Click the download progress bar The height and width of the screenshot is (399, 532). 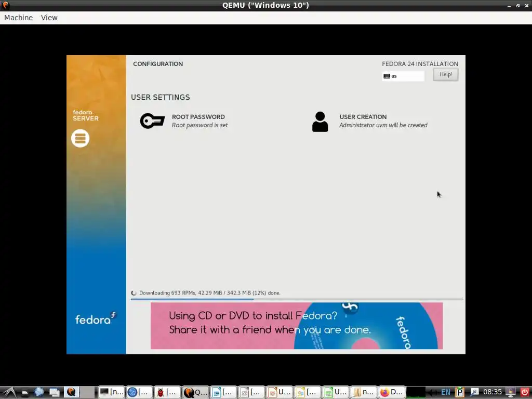pyautogui.click(x=297, y=299)
